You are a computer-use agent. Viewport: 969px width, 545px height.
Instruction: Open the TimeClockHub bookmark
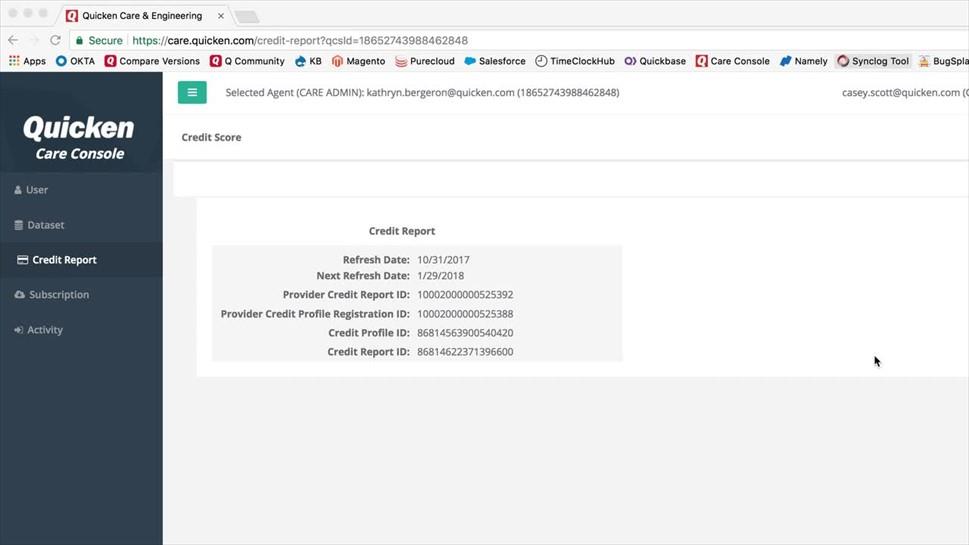point(574,61)
